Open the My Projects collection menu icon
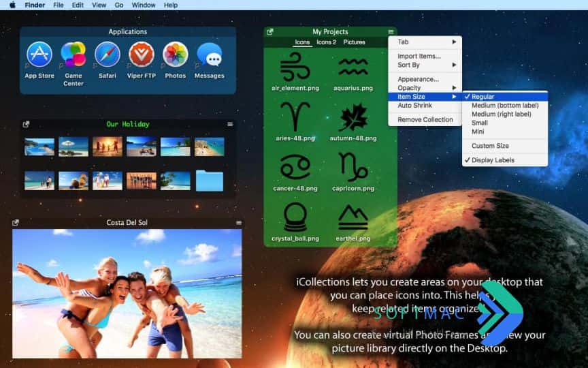The image size is (588, 368). coord(391,32)
